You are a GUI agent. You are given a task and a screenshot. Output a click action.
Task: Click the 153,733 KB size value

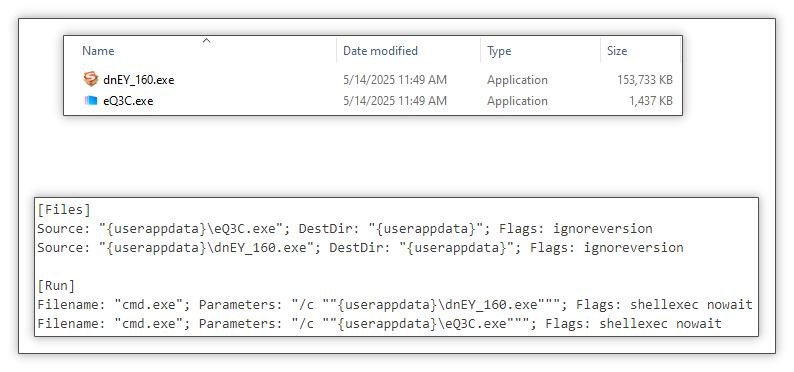tap(645, 80)
